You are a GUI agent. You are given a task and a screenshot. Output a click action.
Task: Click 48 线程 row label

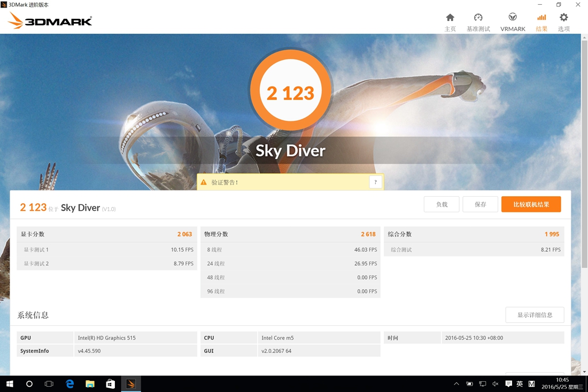coord(216,277)
